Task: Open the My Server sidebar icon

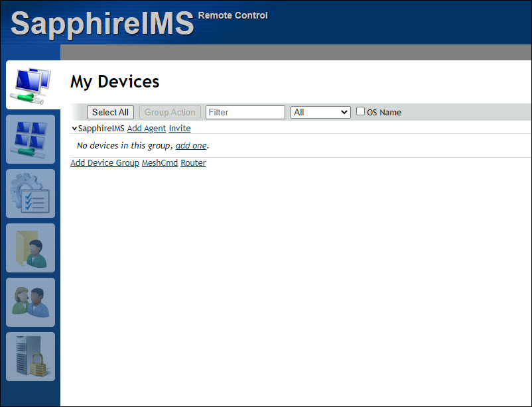Action: pyautogui.click(x=30, y=356)
